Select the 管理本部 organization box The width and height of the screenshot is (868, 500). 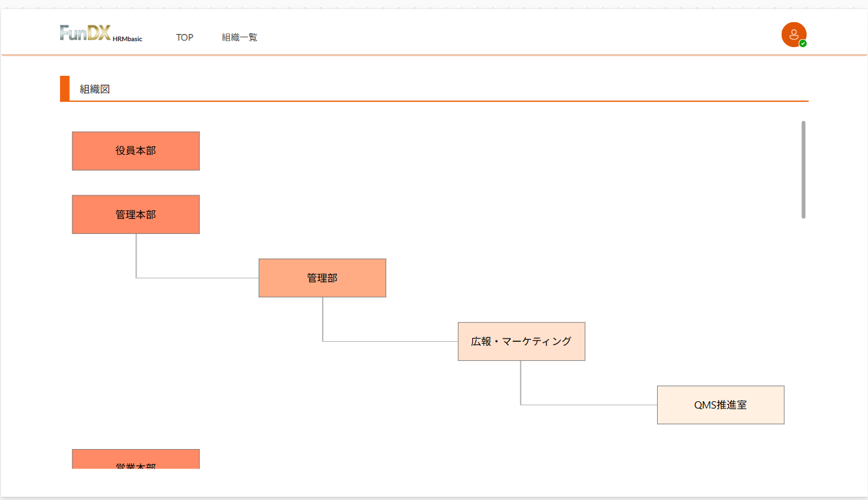(136, 214)
